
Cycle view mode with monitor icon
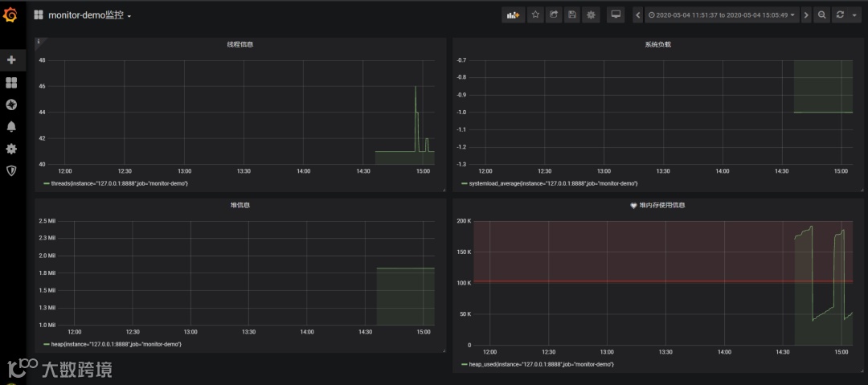point(615,15)
